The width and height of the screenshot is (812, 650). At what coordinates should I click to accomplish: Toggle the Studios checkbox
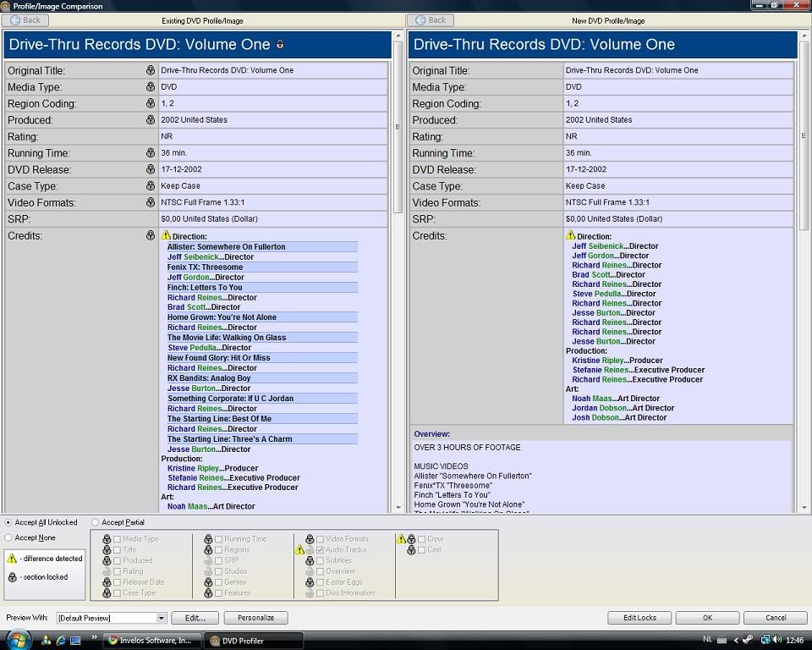click(218, 571)
